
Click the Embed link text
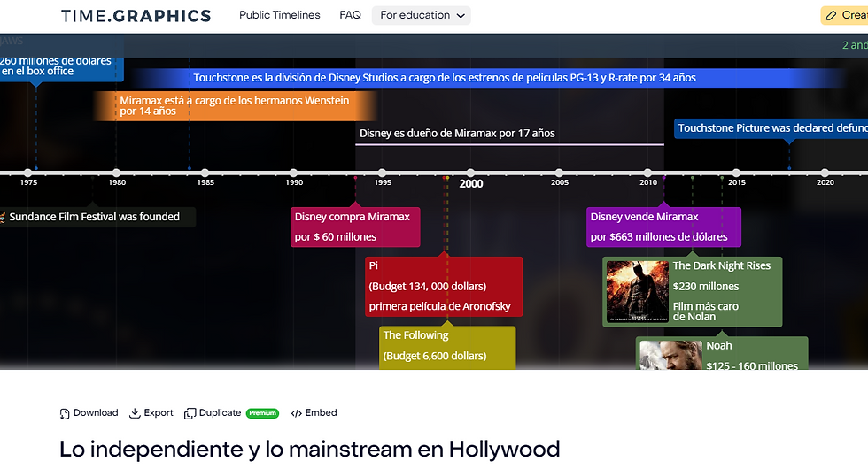321,412
